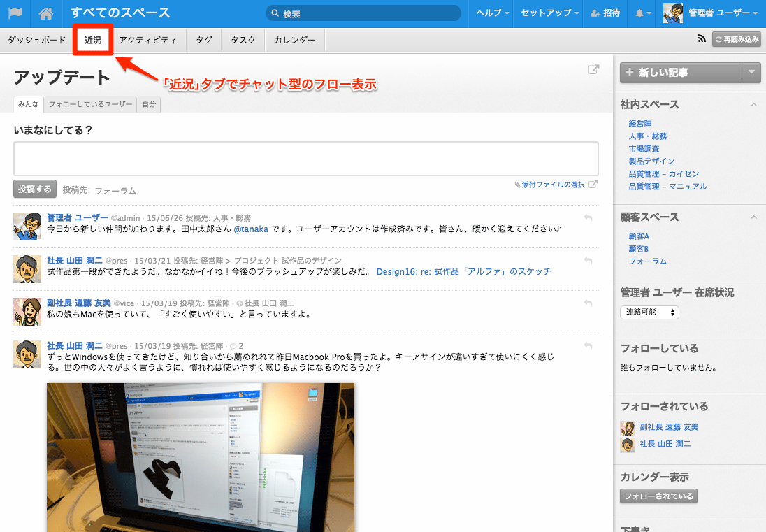Click 管理者 ユーザー avatar in top bar
The image size is (766, 532).
point(673,13)
